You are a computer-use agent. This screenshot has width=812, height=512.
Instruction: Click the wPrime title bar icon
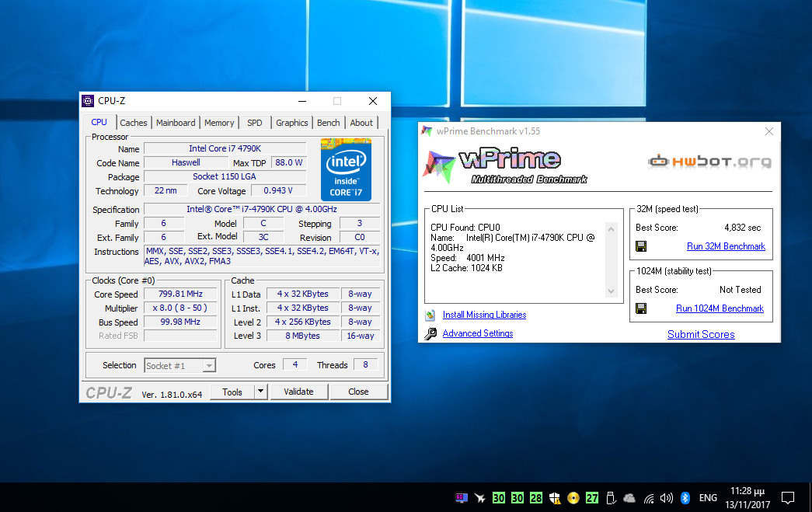click(427, 131)
